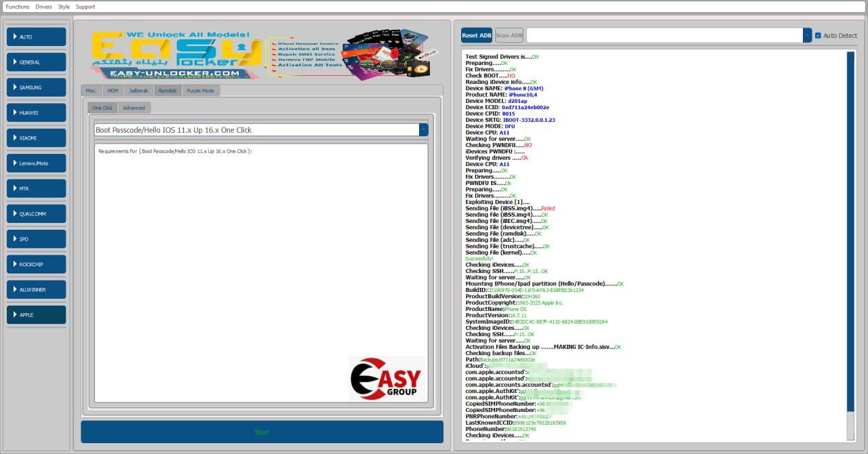Click the 'Sending File (adc)' line
Image resolution: width=868 pixels, height=454 pixels.
498,240
